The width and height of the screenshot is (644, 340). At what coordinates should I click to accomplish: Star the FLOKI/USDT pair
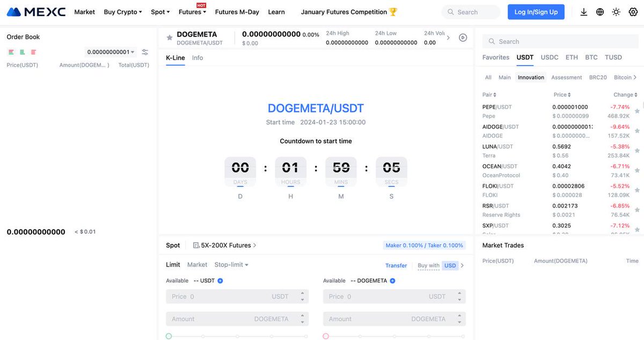(637, 190)
